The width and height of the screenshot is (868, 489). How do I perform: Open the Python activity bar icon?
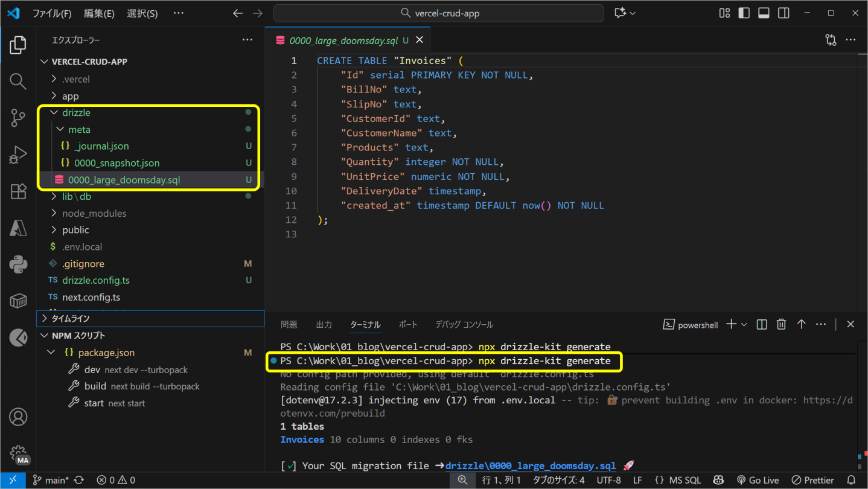pyautogui.click(x=18, y=264)
